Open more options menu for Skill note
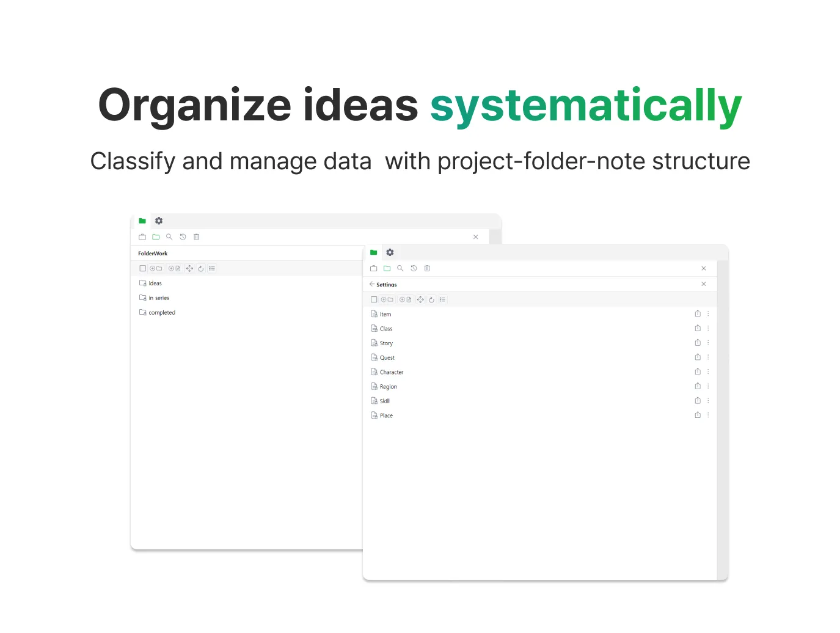840x633 pixels. point(708,401)
